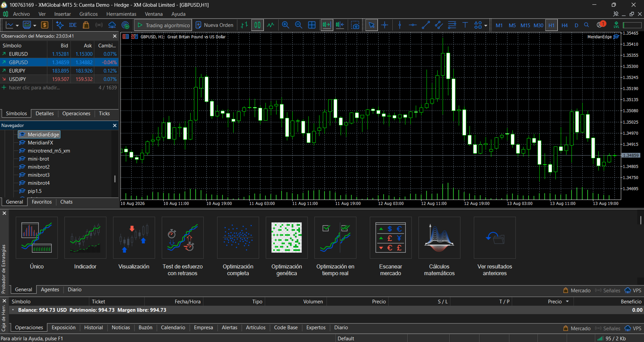Switch to the Favoritos tab in Navegador
644x342 pixels.
click(42, 202)
